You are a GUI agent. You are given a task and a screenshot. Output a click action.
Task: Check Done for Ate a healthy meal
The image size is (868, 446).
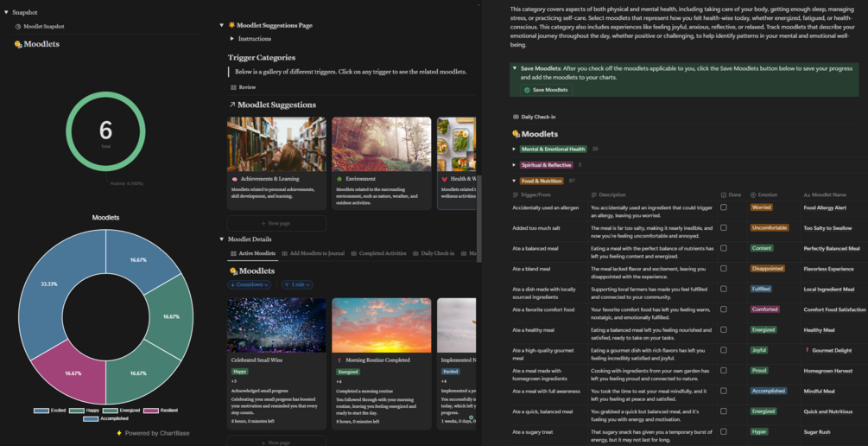tap(724, 329)
